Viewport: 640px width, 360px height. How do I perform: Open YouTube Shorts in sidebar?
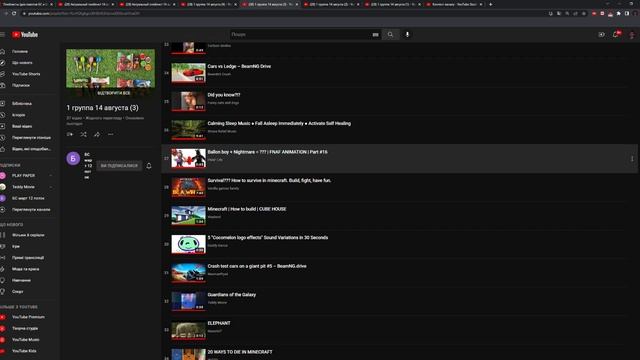[x=26, y=74]
